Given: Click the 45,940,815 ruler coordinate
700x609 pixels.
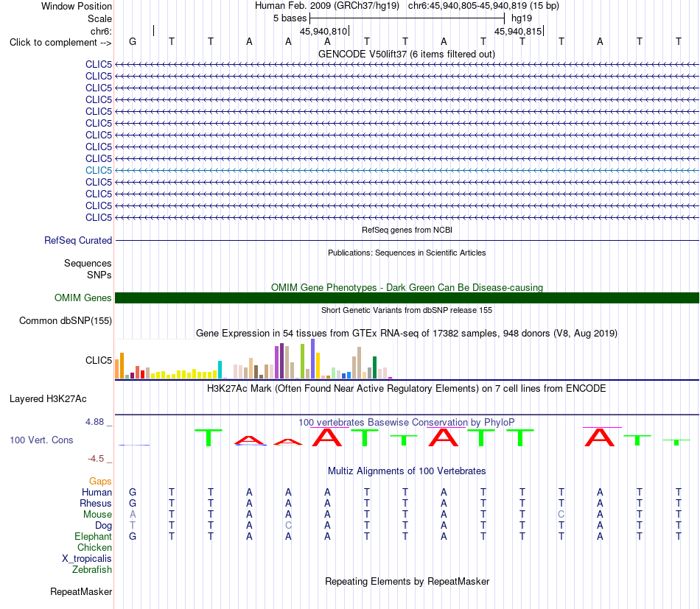Looking at the screenshot, I should coord(518,31).
